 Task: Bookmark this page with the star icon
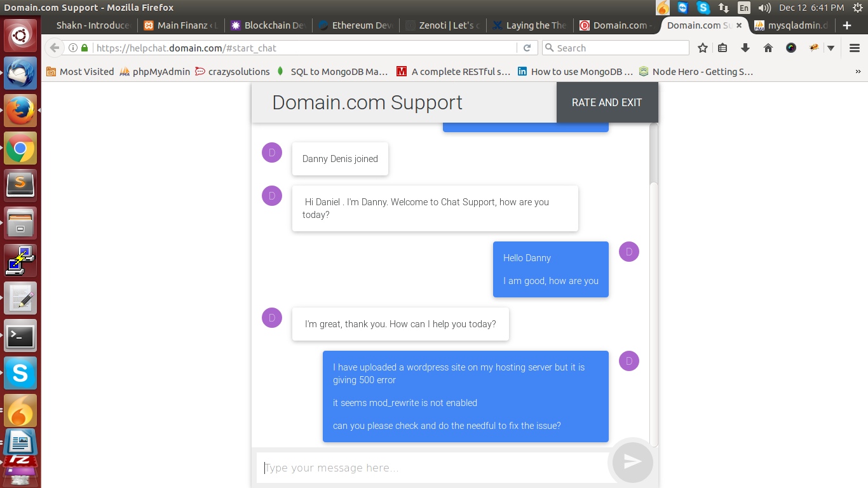click(x=702, y=48)
